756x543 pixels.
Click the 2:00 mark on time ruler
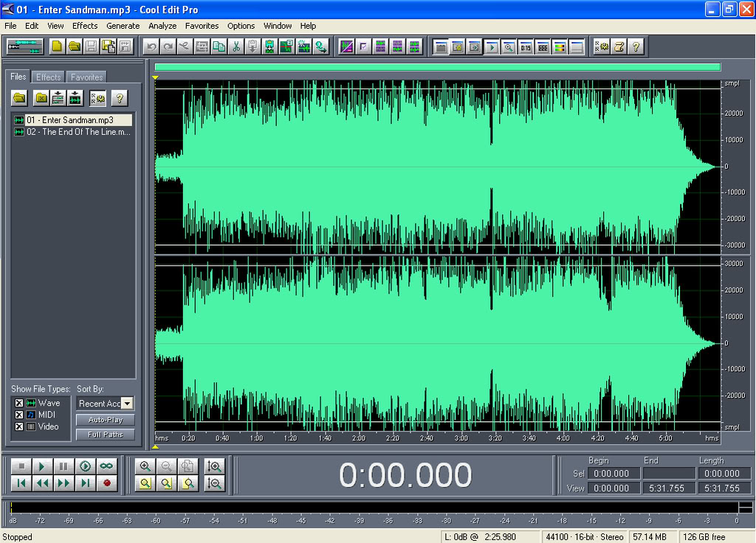359,438
